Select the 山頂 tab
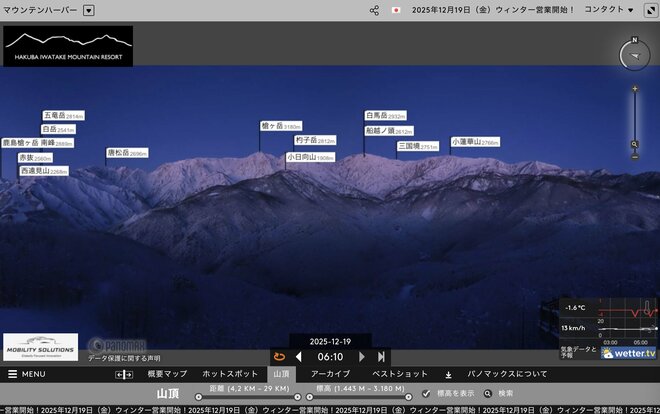This screenshot has height=414, width=660. tap(282, 374)
